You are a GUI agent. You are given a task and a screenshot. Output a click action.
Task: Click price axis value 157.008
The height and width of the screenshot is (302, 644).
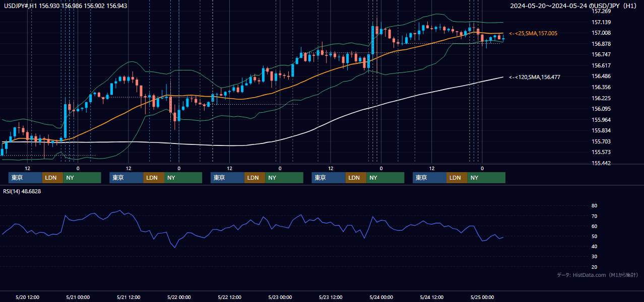click(x=601, y=33)
